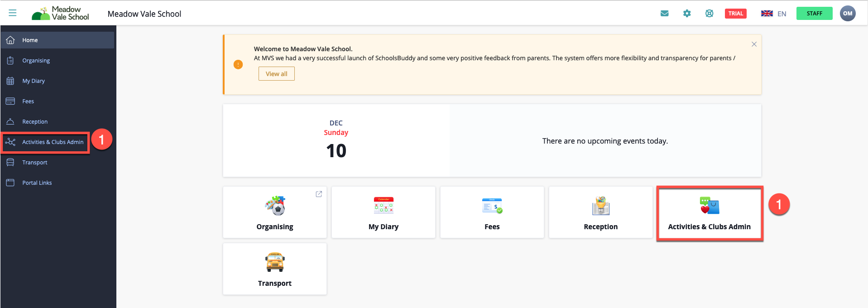The height and width of the screenshot is (308, 868).
Task: Open the Fees dashboard tile
Action: point(492,212)
